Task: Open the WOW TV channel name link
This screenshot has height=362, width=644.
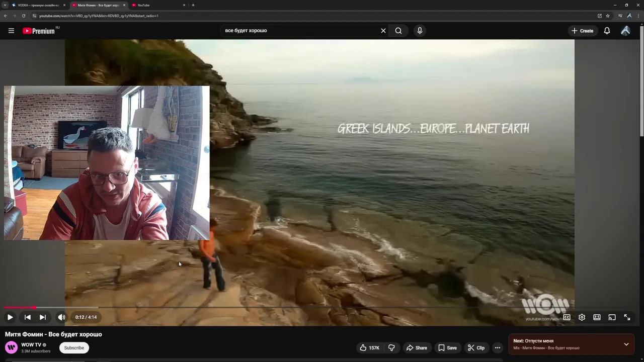Action: click(31, 345)
